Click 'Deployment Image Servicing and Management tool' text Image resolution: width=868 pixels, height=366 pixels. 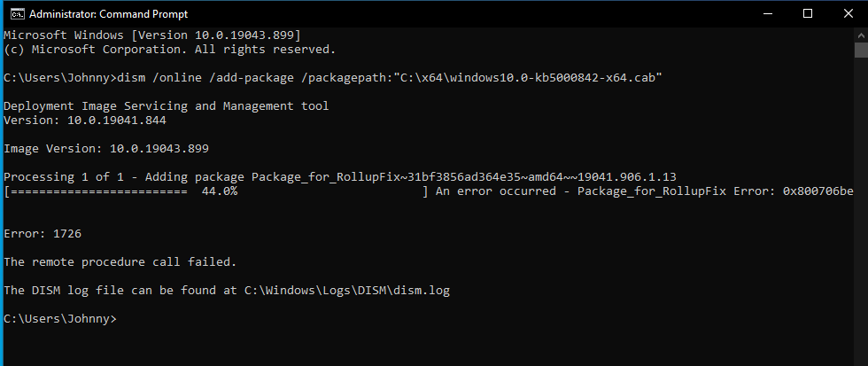(167, 105)
